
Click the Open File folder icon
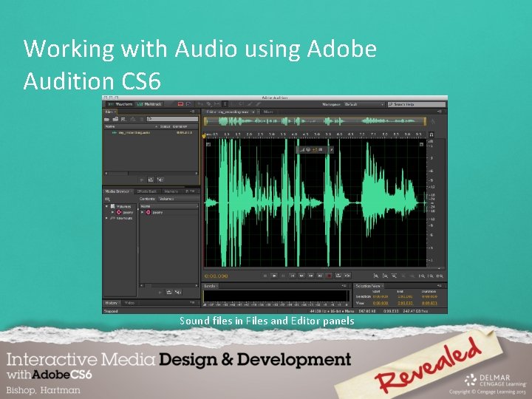pos(107,119)
